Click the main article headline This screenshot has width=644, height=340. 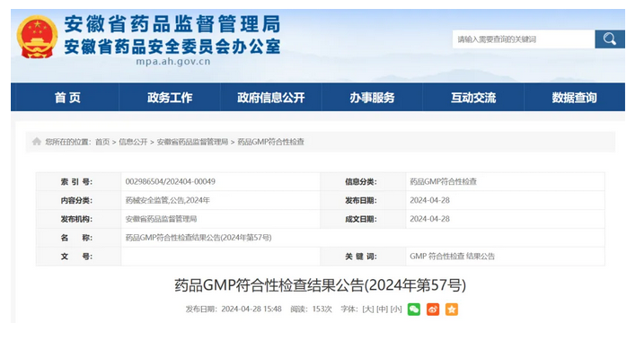click(x=321, y=285)
